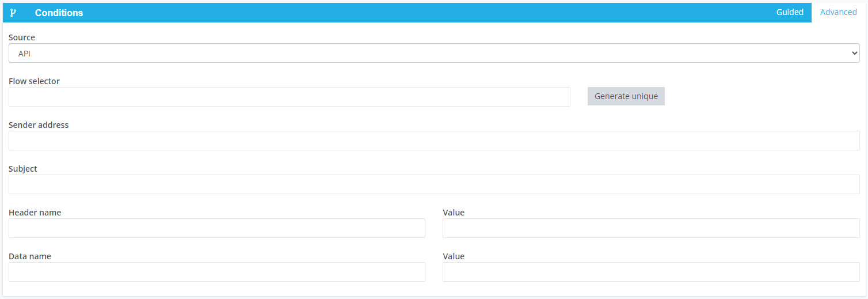Focus the Value field beside Header name
Viewport: 868px width, 299px height.
tap(651, 228)
